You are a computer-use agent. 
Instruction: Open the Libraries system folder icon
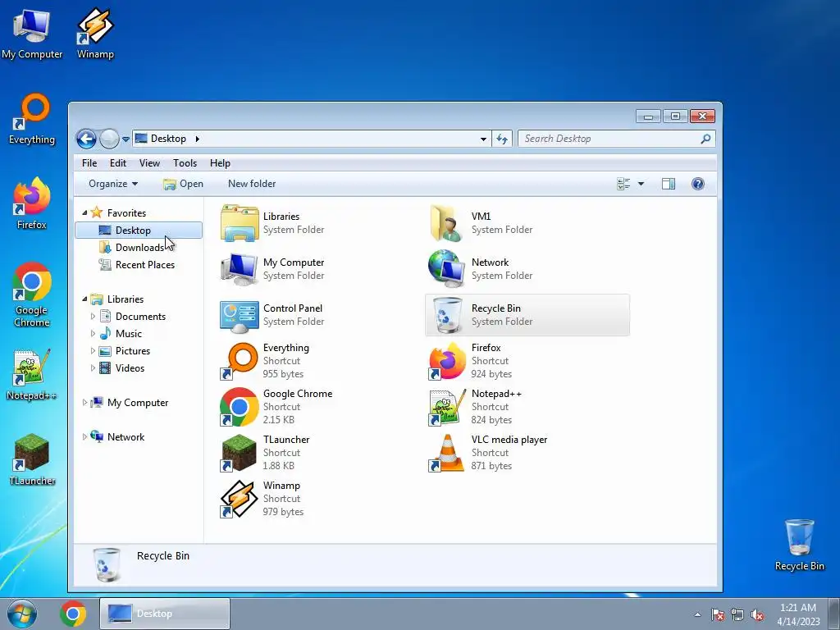point(240,223)
